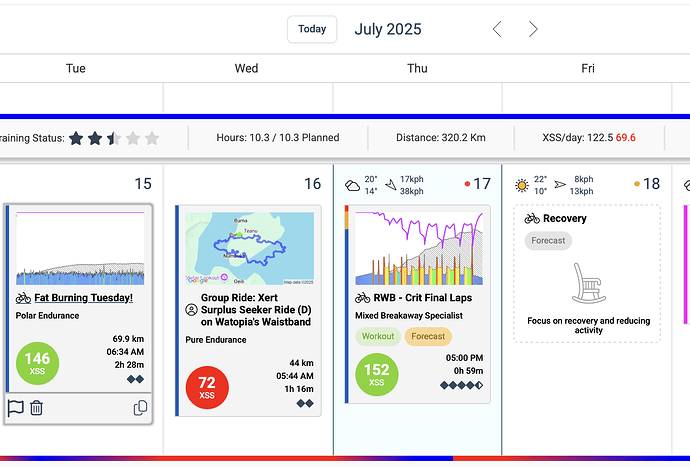Screen dimensions: 690x467
Task: Set training status via the star rating
Action: (x=113, y=138)
